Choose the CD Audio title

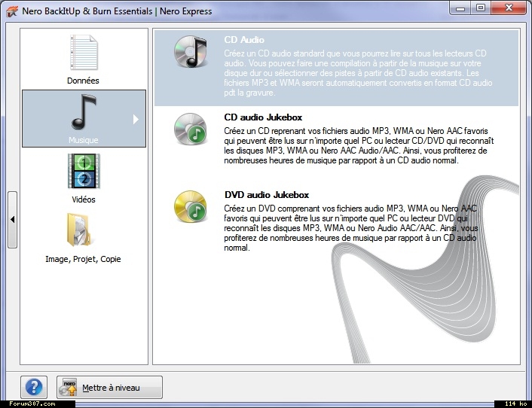pyautogui.click(x=244, y=40)
